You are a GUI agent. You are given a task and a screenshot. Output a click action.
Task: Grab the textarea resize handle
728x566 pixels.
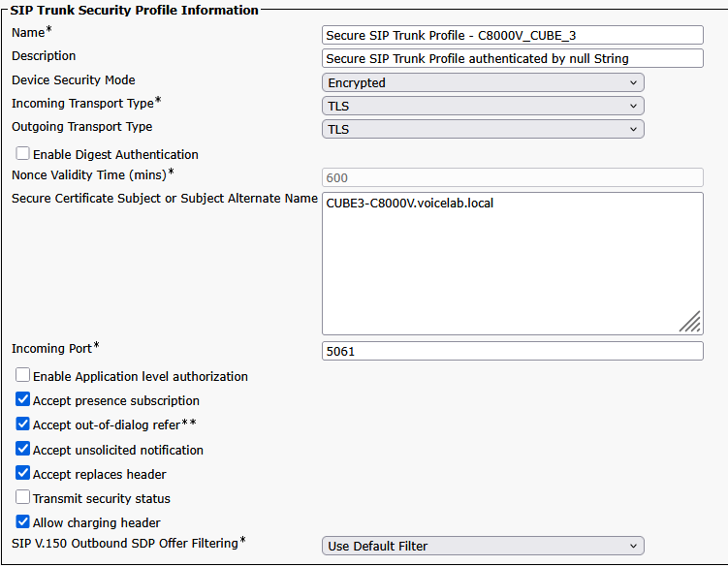pos(691,323)
